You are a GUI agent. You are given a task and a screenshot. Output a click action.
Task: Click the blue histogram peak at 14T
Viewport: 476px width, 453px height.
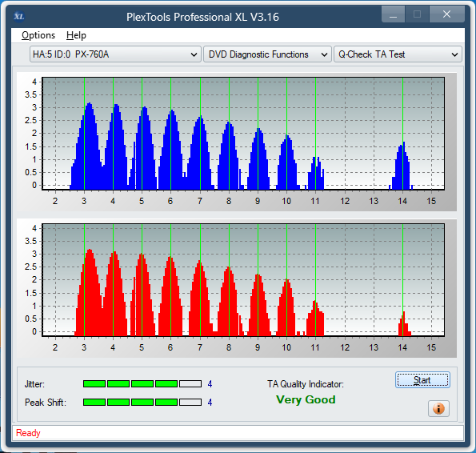pyautogui.click(x=402, y=166)
